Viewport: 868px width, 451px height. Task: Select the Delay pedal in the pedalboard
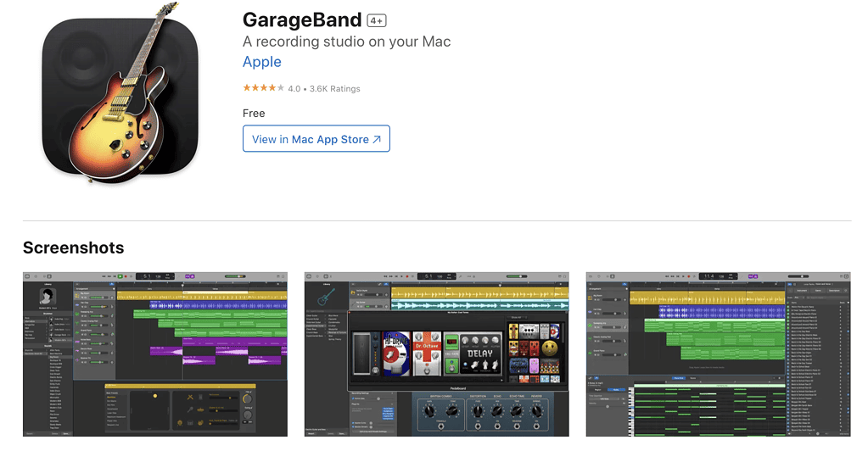[x=480, y=354]
